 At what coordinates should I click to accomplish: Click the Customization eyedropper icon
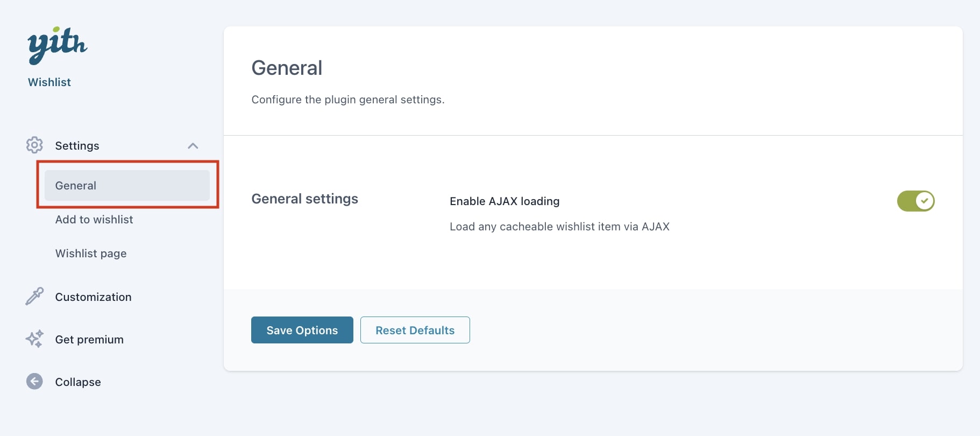[x=34, y=296]
